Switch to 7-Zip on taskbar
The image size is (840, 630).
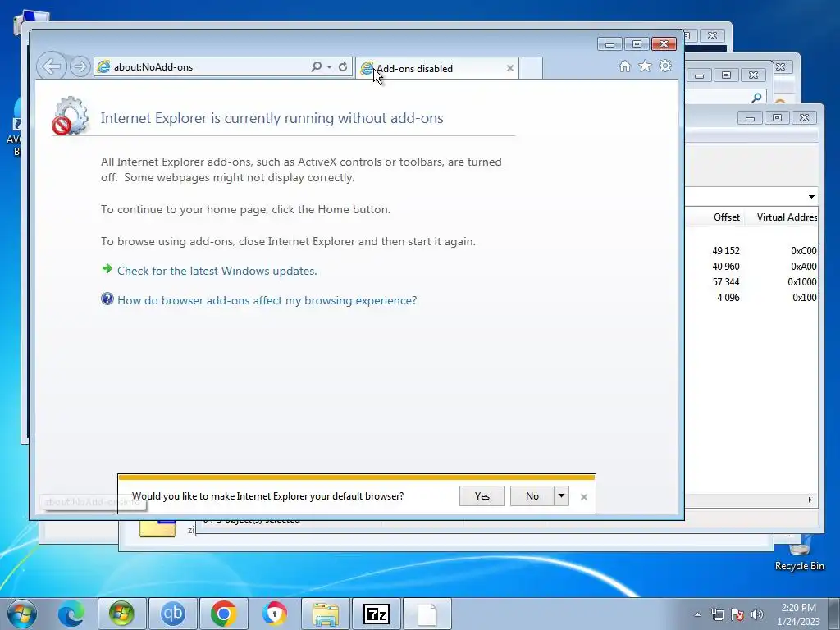pyautogui.click(x=376, y=614)
